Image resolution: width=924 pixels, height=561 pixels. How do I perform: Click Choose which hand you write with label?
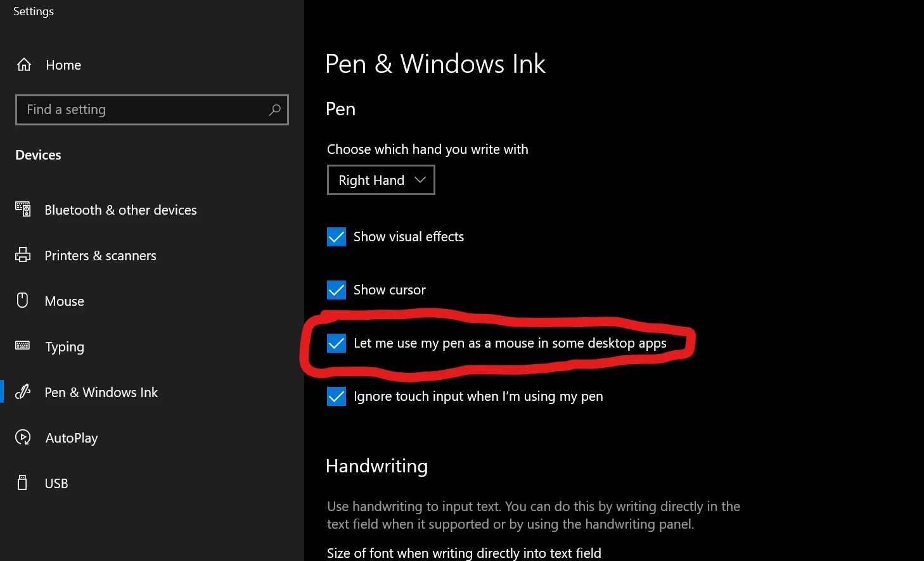pyautogui.click(x=427, y=149)
